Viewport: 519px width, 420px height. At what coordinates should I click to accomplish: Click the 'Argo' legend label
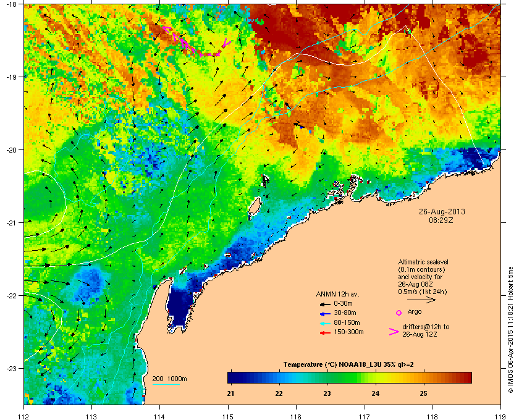(415, 311)
